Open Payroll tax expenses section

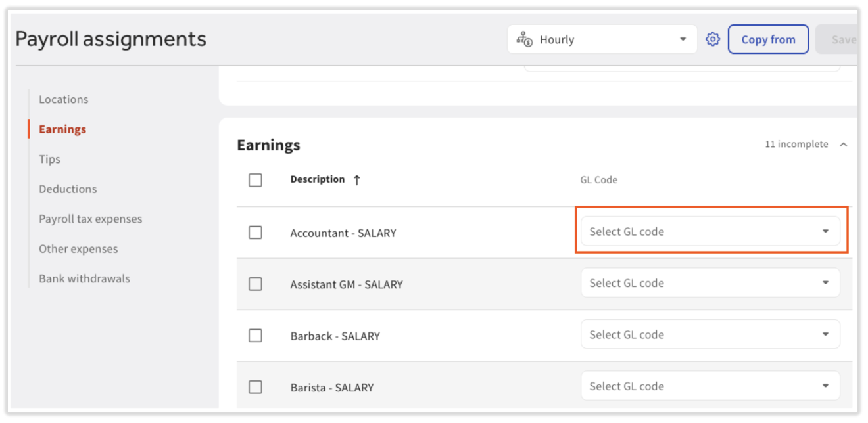90,219
